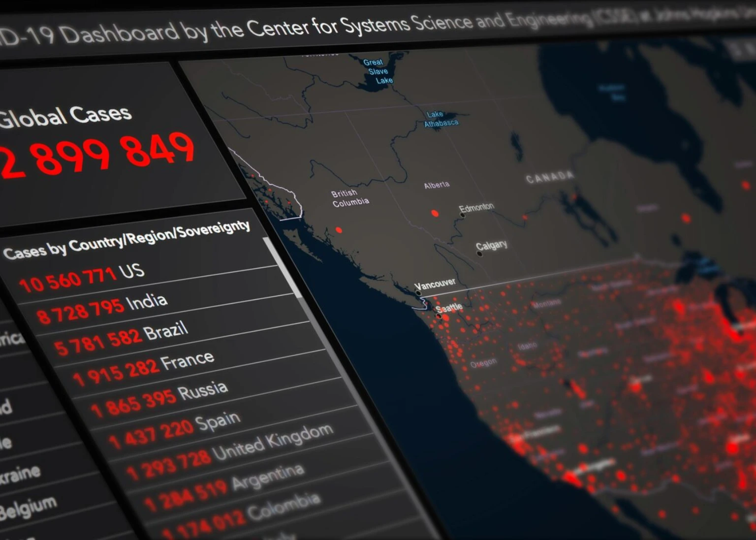Click the Global Cases total number
The image size is (756, 540).
pyautogui.click(x=97, y=156)
